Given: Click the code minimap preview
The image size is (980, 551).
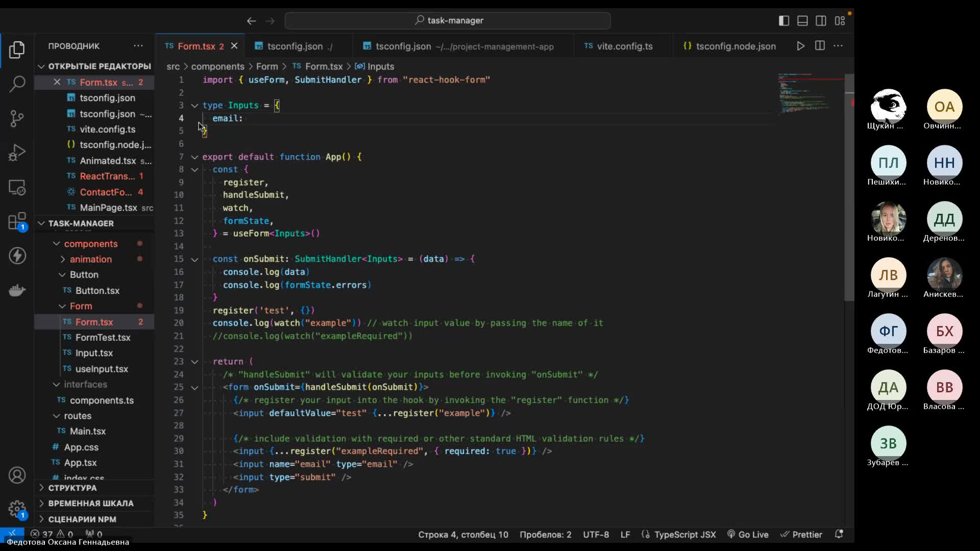Looking at the screenshot, I should [810, 94].
